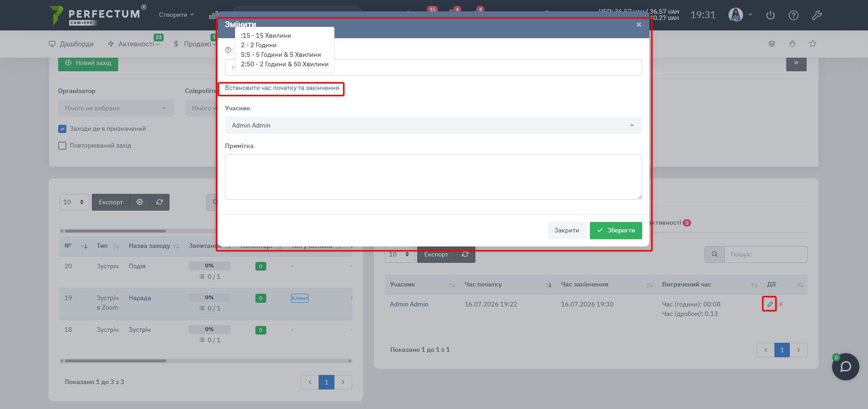Viewport: 868px width, 409px height.
Task: Toggle 'Заходи де я призначений' checkbox
Action: tap(62, 129)
